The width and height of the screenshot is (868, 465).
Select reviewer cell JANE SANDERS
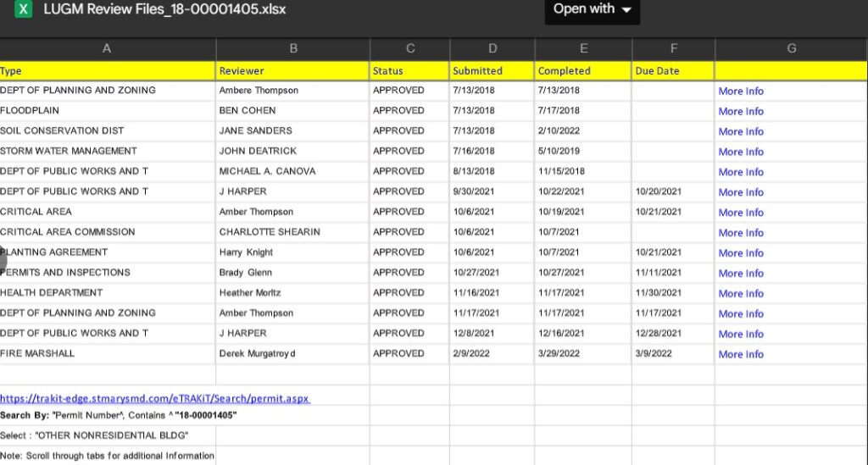(292, 130)
